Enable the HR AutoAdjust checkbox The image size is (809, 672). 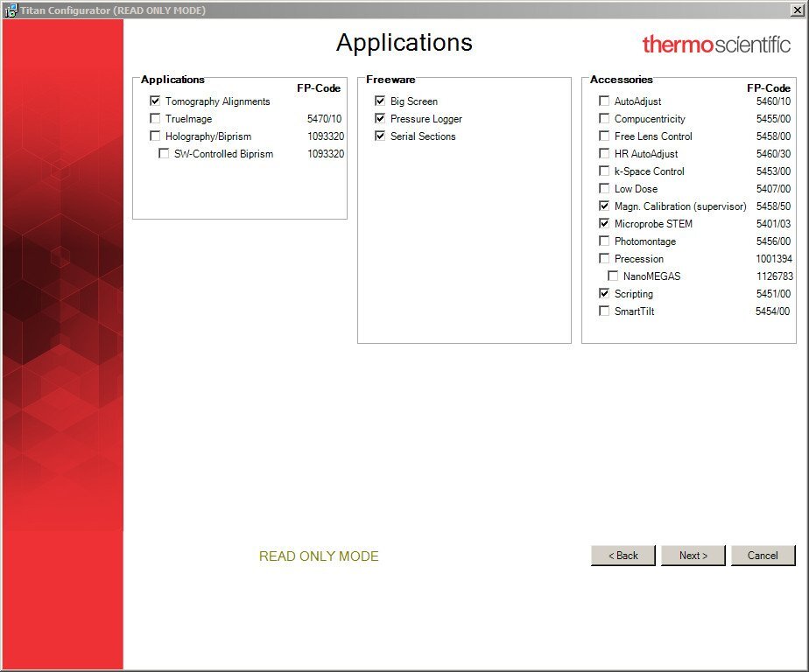click(x=604, y=154)
